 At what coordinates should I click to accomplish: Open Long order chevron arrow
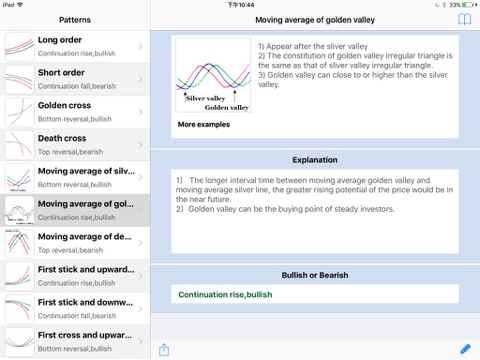pos(141,46)
